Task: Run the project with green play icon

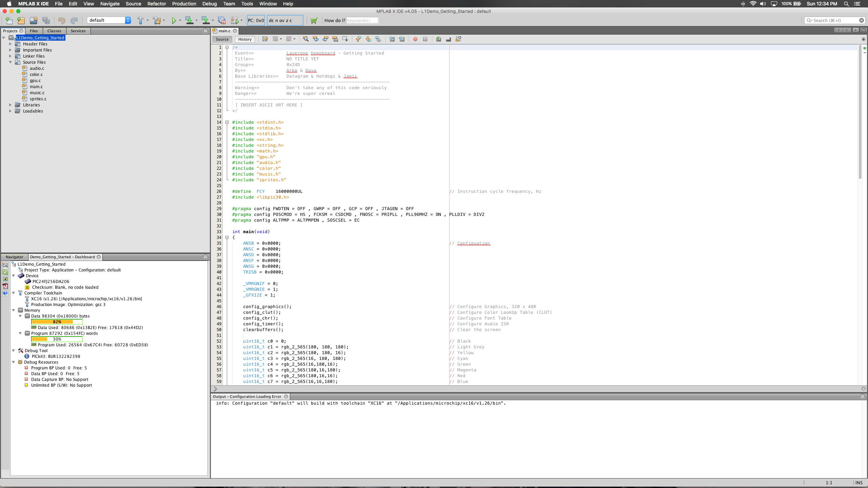Action: [174, 21]
